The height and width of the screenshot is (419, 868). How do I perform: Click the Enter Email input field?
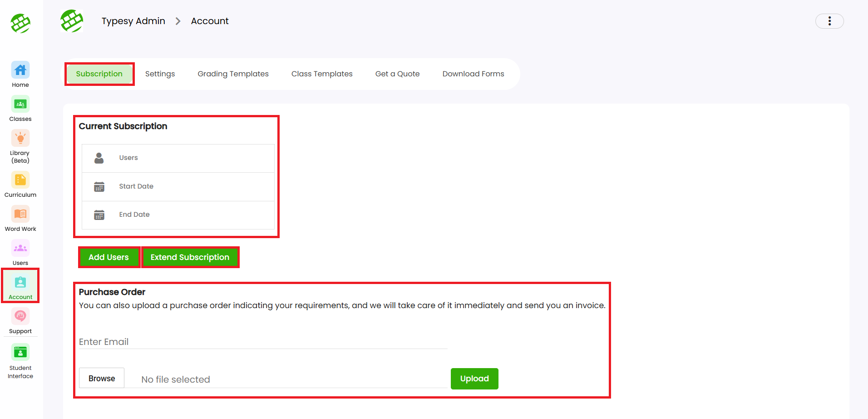(x=263, y=342)
